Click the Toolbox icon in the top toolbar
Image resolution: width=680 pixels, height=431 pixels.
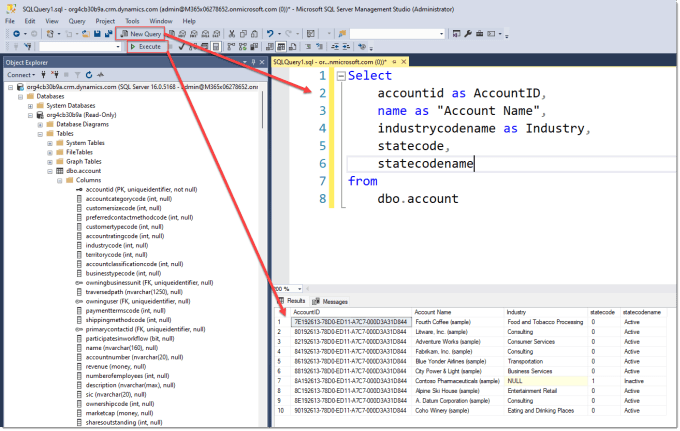(x=479, y=33)
